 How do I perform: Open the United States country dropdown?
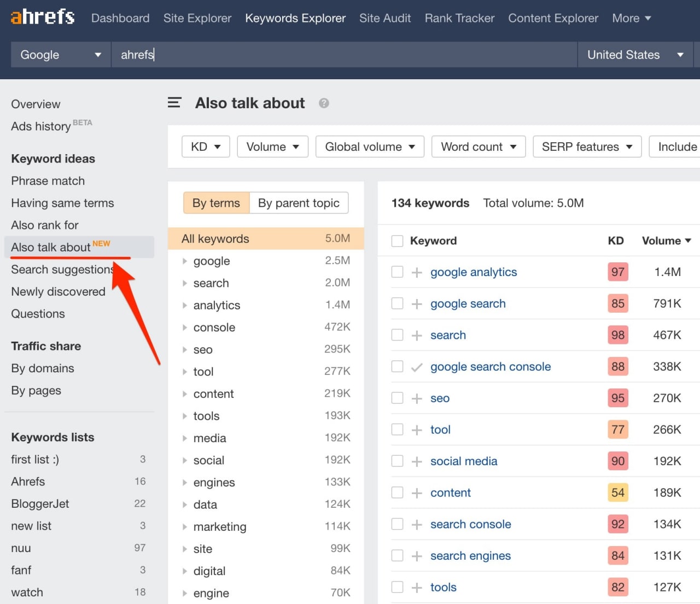click(635, 55)
